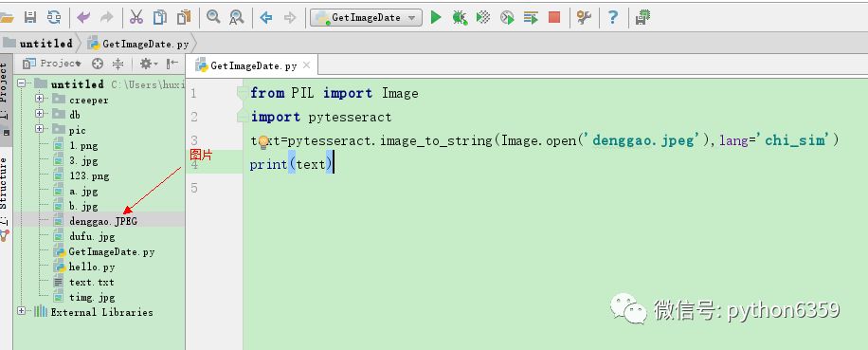
Task: Select denggao.JPEG in the project tree
Action: (x=103, y=222)
